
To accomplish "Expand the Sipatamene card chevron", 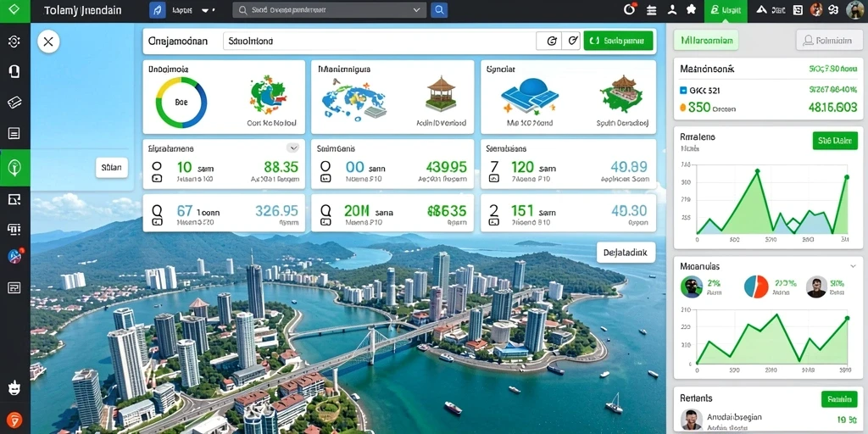I will (x=292, y=147).
